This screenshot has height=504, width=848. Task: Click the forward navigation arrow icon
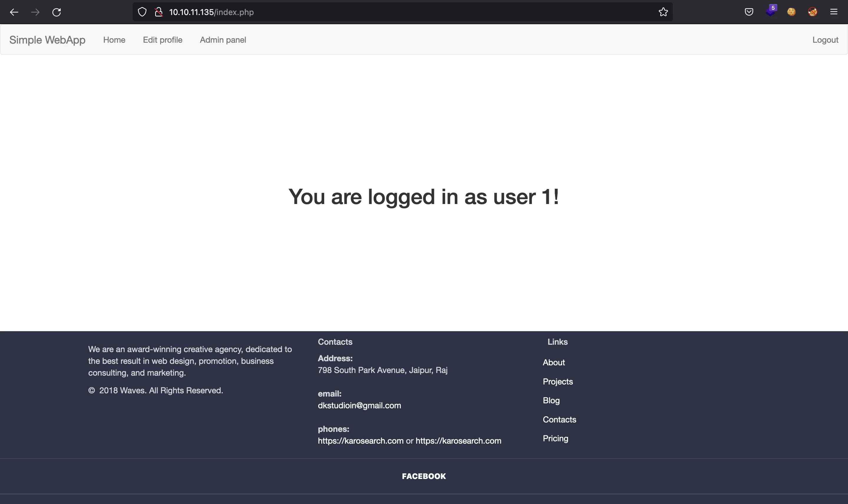[35, 12]
